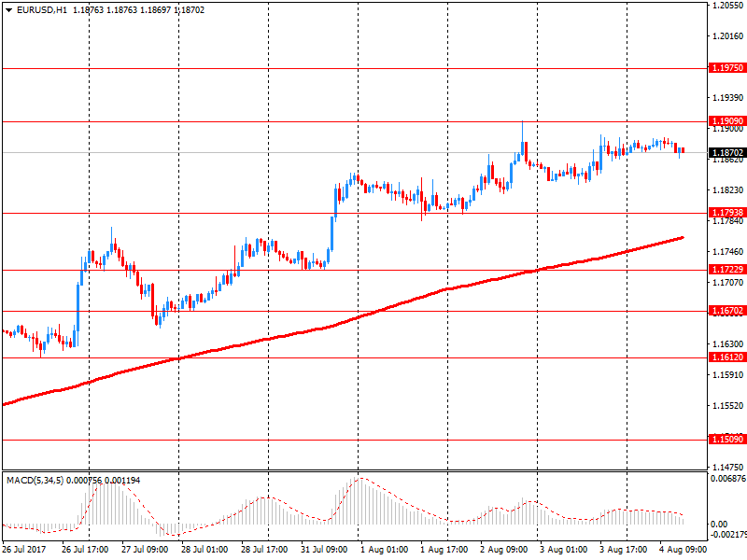
Task: Click the 1.15910 price scale value
Action: tap(728, 375)
